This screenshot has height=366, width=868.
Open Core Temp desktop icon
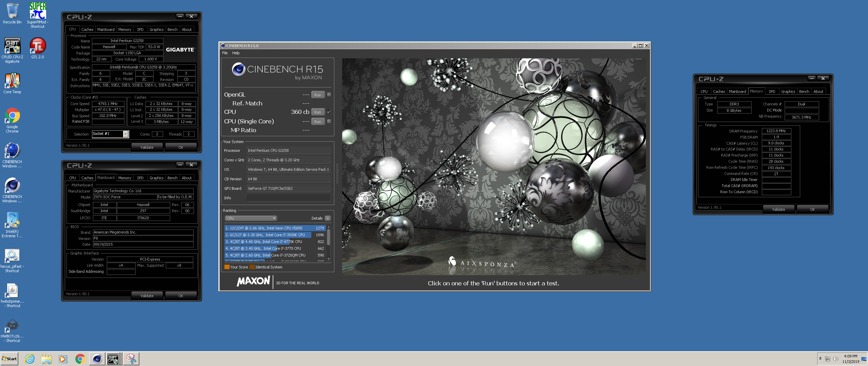[12, 83]
